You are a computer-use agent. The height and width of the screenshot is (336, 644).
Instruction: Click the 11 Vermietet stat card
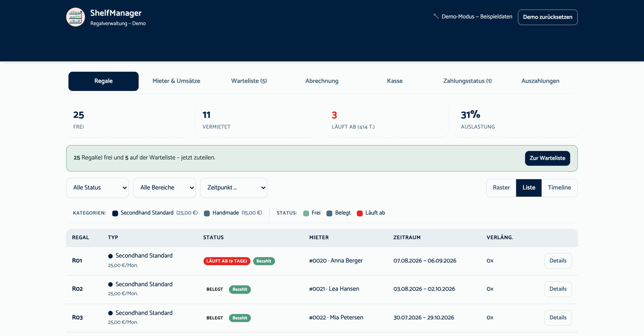point(257,120)
